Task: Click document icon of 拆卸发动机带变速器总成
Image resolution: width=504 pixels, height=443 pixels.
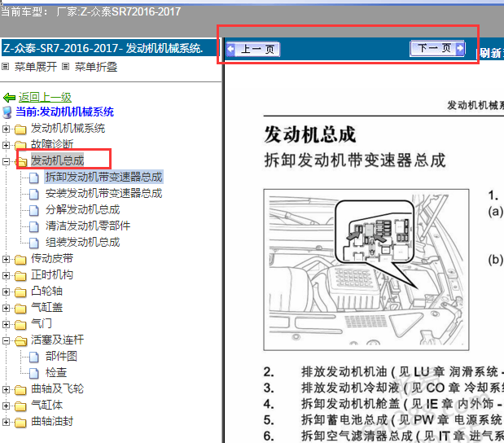Action: click(x=34, y=178)
